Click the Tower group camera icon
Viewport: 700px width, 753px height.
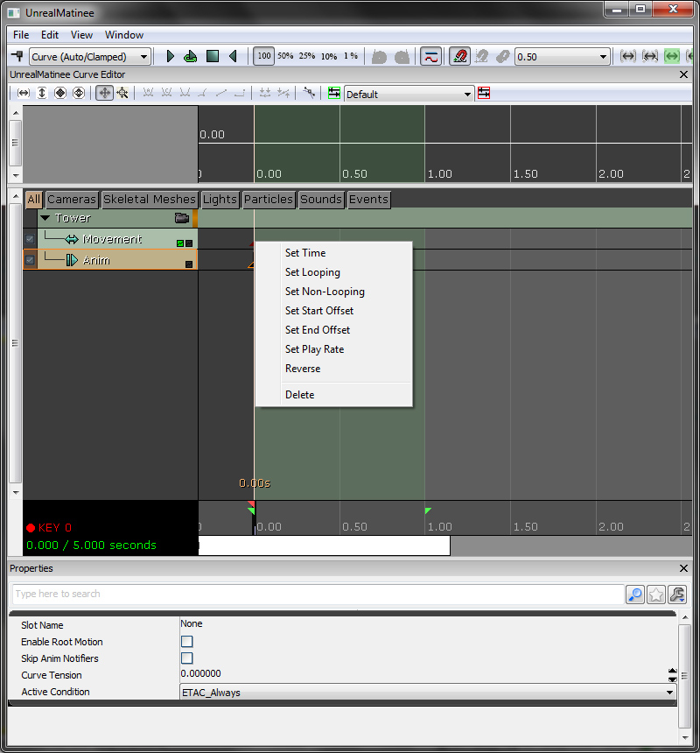(182, 218)
